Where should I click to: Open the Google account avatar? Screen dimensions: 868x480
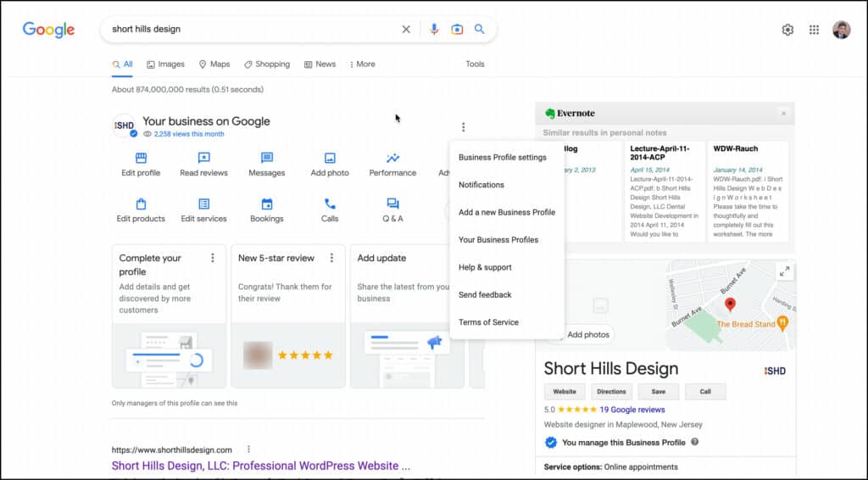(841, 30)
